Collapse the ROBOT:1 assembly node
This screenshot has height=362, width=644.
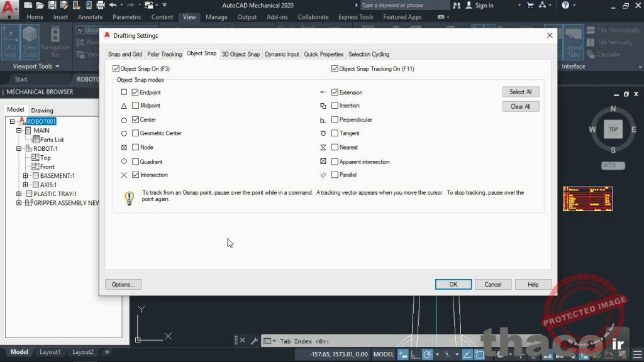tap(19, 148)
